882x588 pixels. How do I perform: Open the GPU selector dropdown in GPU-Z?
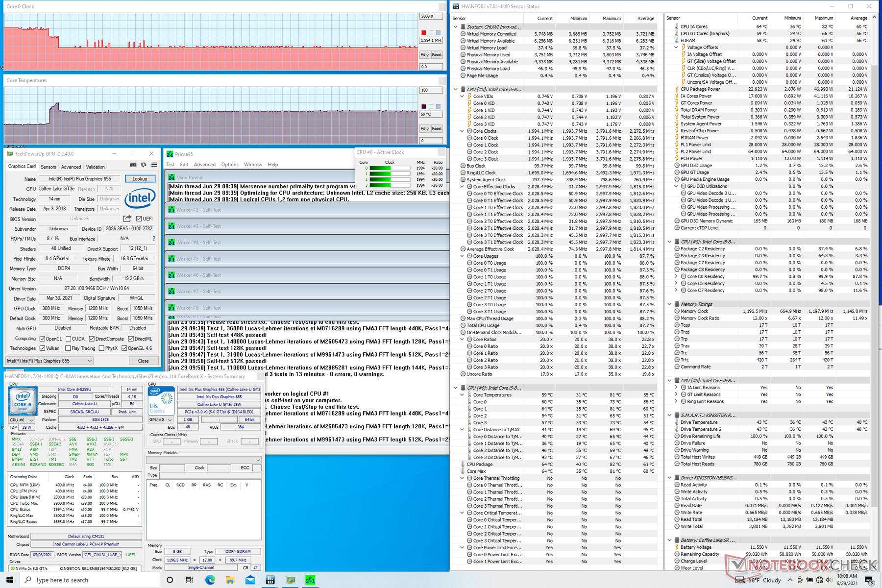49,361
